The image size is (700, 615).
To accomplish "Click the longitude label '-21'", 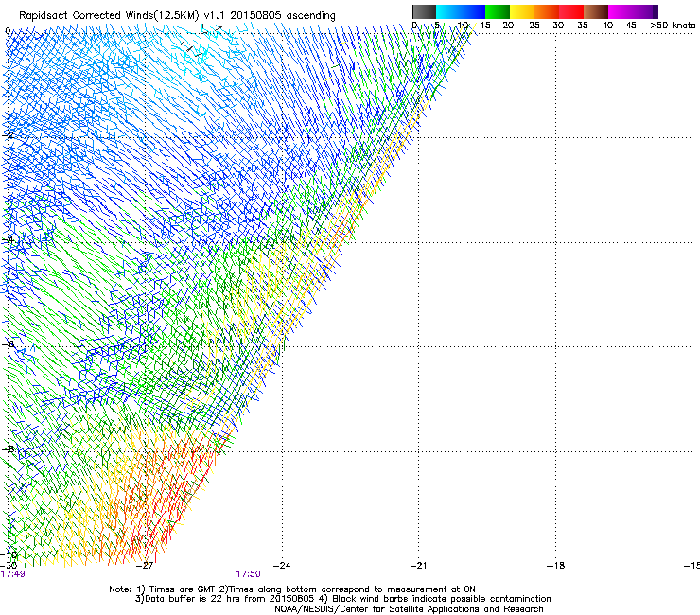I will tap(418, 566).
